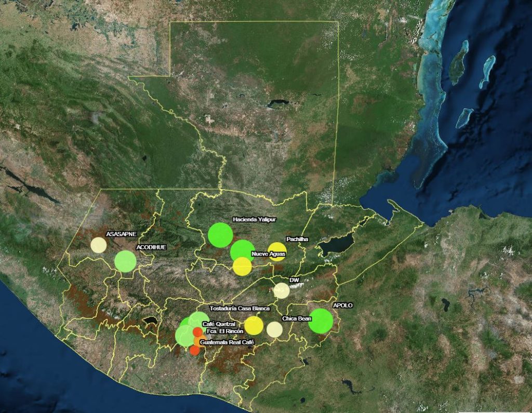Click small red circle left of Fca. El Rincón

197,332
